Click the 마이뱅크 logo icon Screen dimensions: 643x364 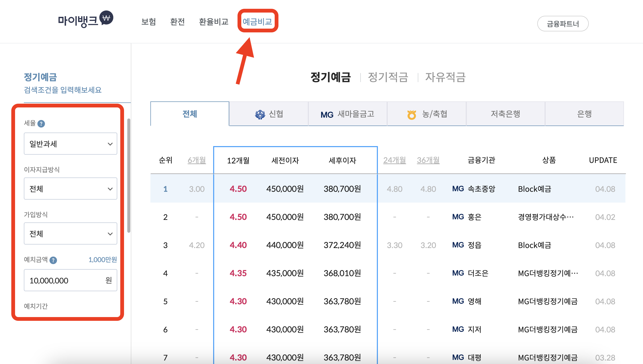pyautogui.click(x=107, y=18)
